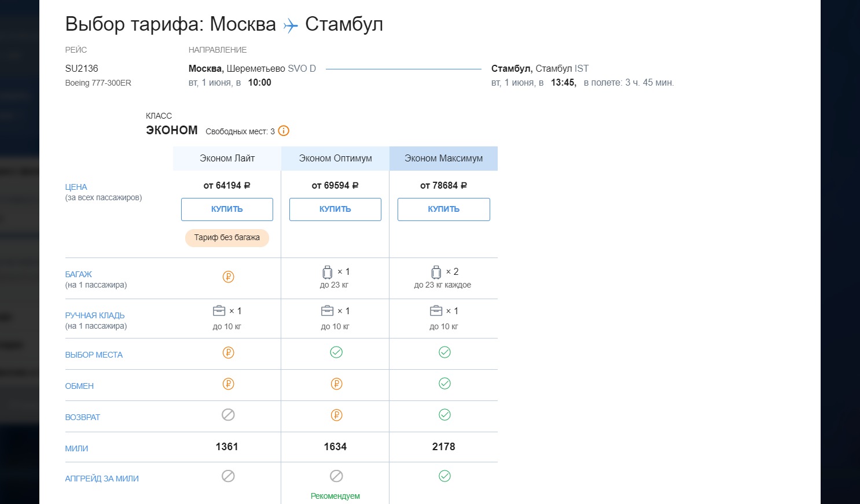Buy the Эконом Максимум fare for 78684 ₽
Image resolution: width=860 pixels, height=504 pixels.
coord(443,209)
